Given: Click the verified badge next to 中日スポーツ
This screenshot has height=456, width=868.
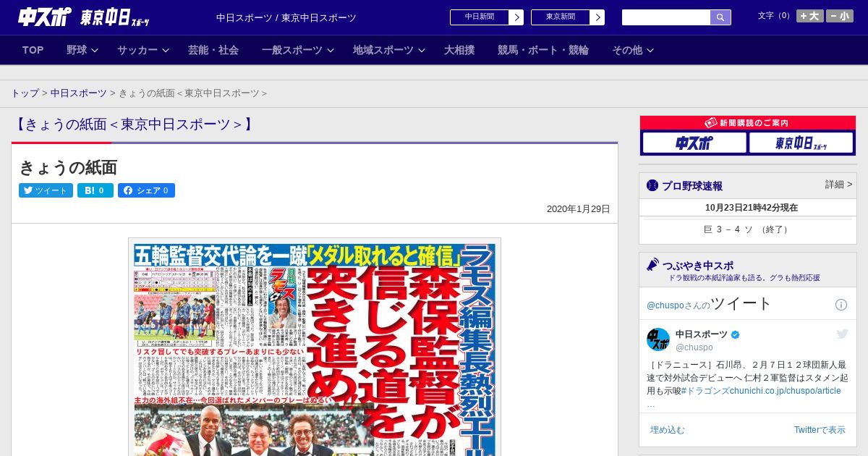Looking at the screenshot, I should (x=736, y=334).
